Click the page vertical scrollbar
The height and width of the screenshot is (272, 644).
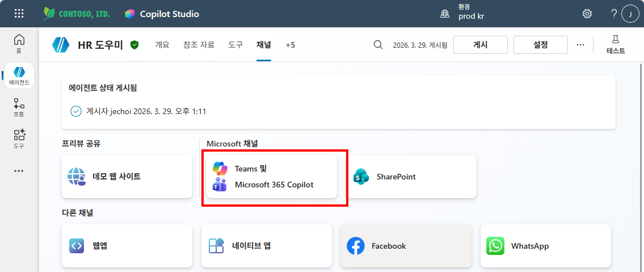click(641, 166)
